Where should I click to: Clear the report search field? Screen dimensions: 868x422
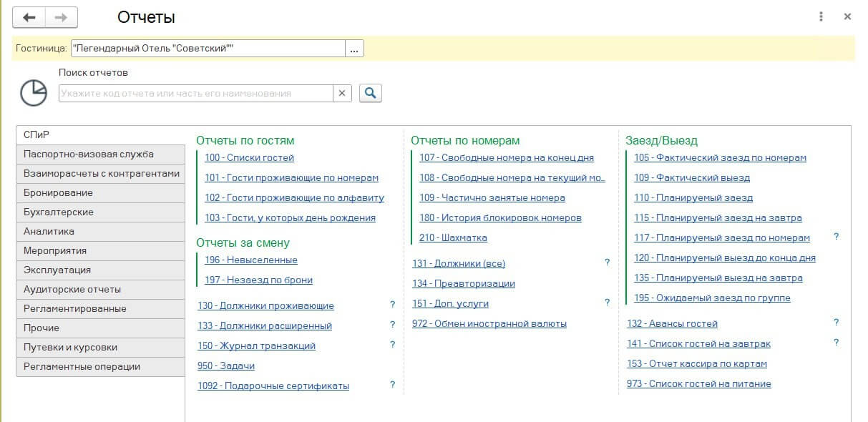[342, 93]
